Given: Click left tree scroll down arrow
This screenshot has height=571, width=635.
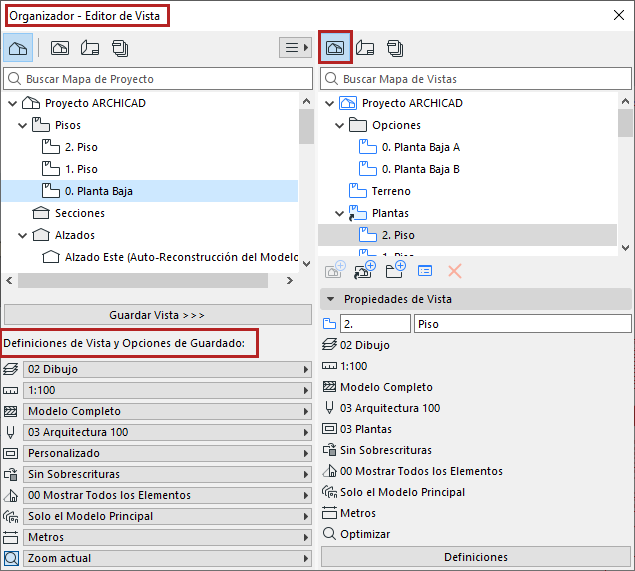Looking at the screenshot, I should (307, 264).
